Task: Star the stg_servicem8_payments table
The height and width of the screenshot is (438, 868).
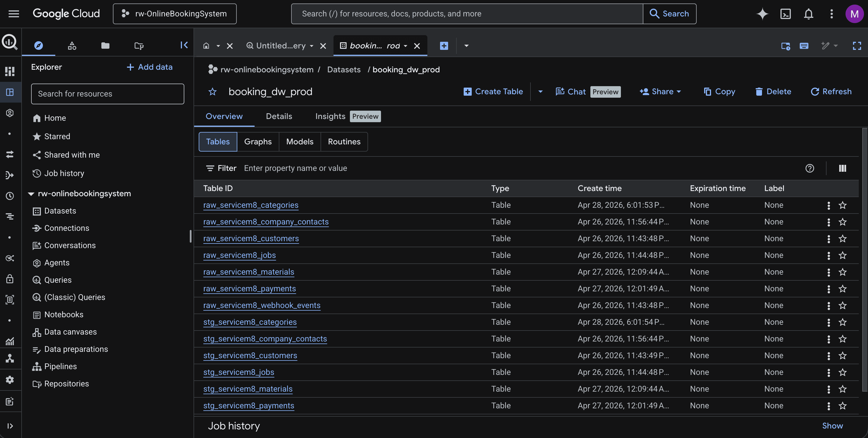Action: tap(842, 406)
